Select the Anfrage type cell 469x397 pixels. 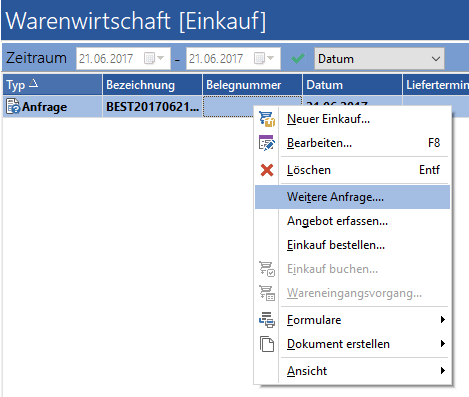point(52,107)
